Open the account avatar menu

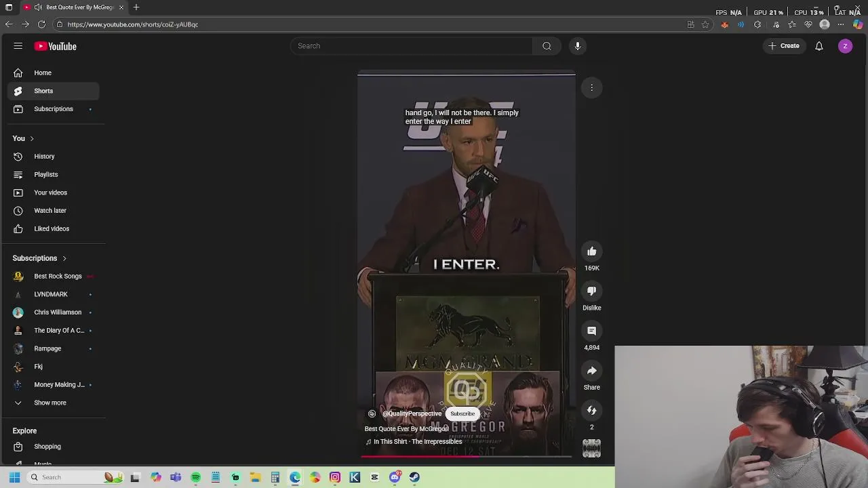tap(845, 46)
